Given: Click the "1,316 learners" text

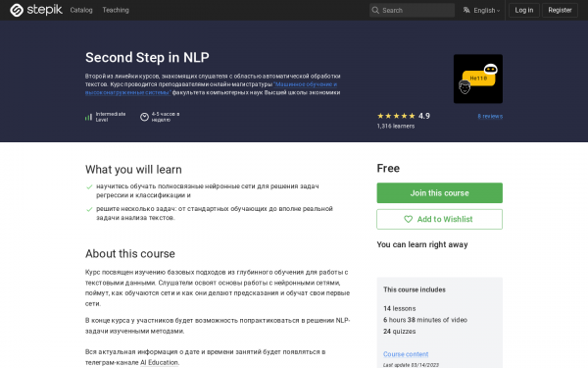Looking at the screenshot, I should [396, 127].
